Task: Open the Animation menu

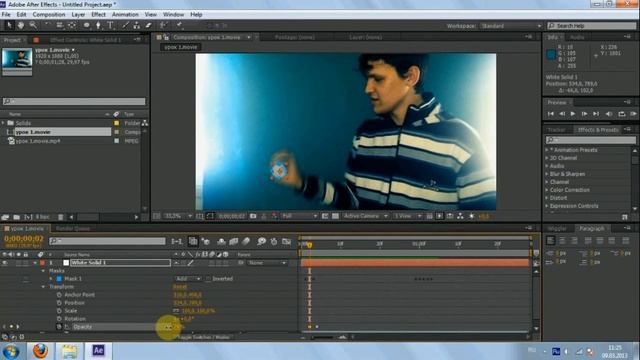Action: 125,14
